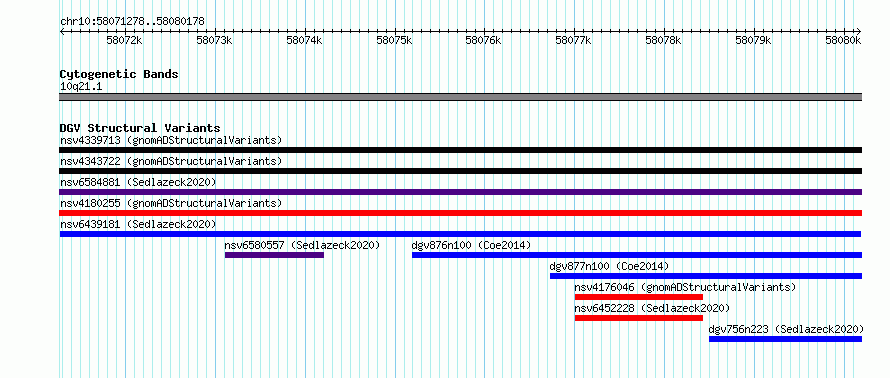This screenshot has height=378, width=890.
Task: Click the blue bar for dgv877n100
Action: tap(706, 276)
